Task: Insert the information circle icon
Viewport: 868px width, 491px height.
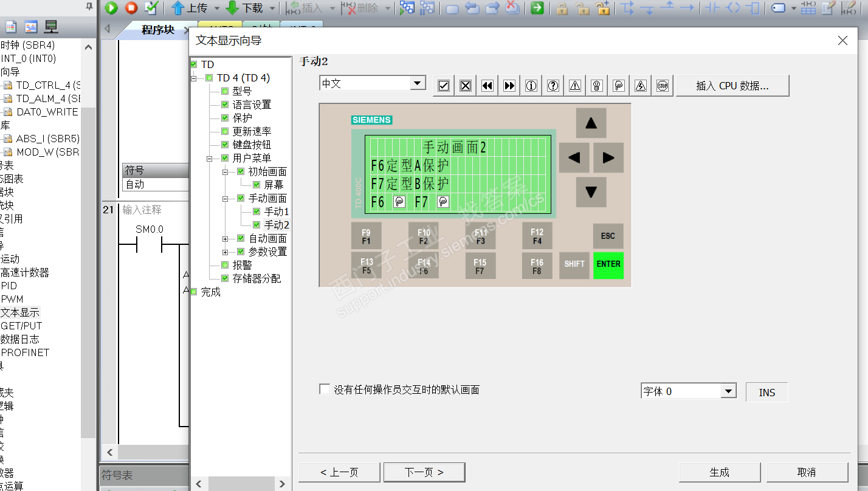Action: (531, 86)
